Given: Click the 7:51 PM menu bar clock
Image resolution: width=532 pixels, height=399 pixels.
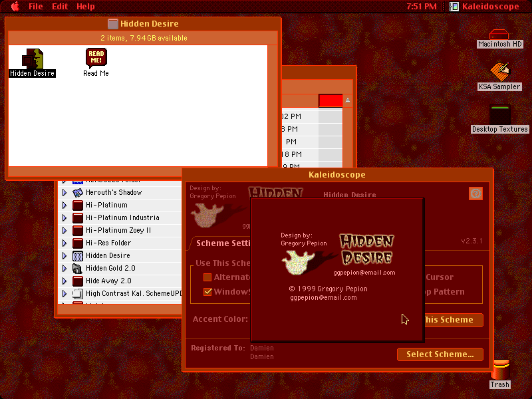Looking at the screenshot, I should (422, 7).
